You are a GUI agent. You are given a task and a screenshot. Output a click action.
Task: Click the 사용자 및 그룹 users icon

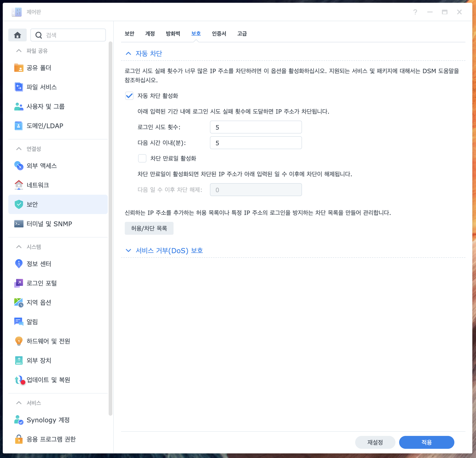(19, 106)
